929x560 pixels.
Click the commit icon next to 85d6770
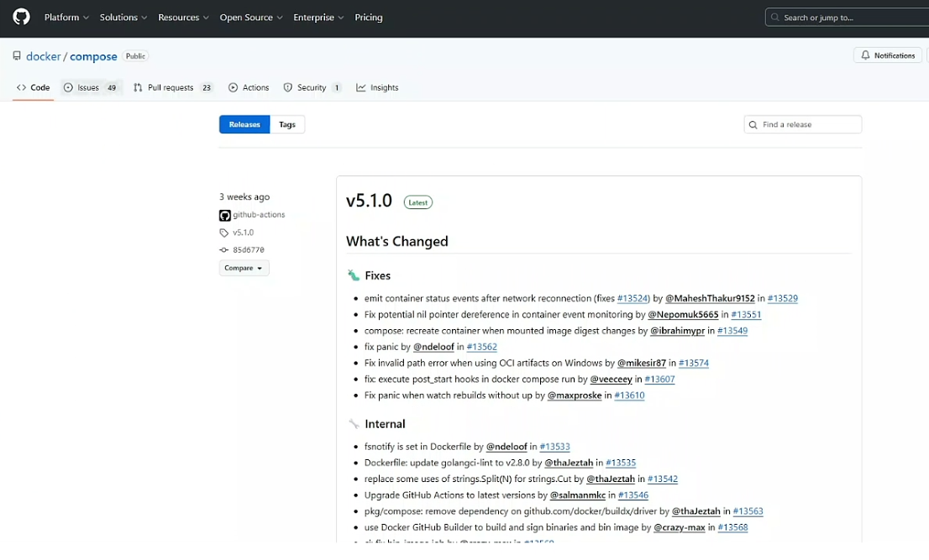click(224, 250)
